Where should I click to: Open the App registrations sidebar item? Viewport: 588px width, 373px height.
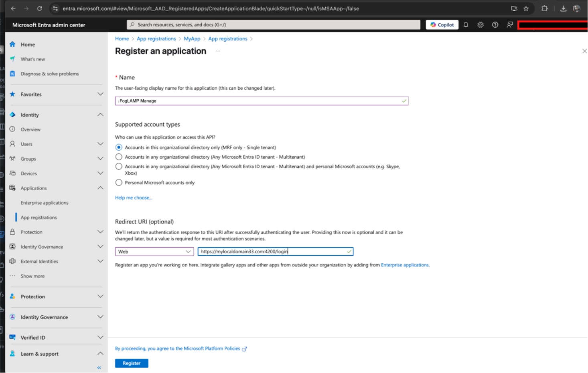(x=39, y=217)
